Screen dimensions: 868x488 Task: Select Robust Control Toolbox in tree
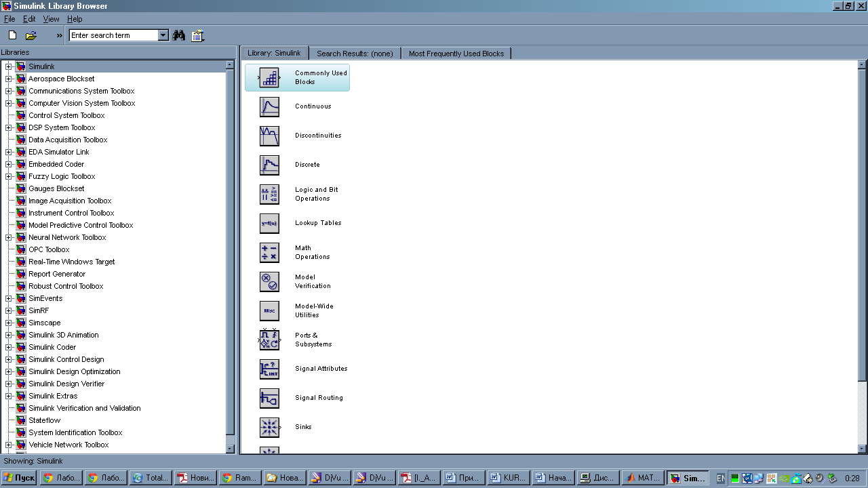point(66,286)
